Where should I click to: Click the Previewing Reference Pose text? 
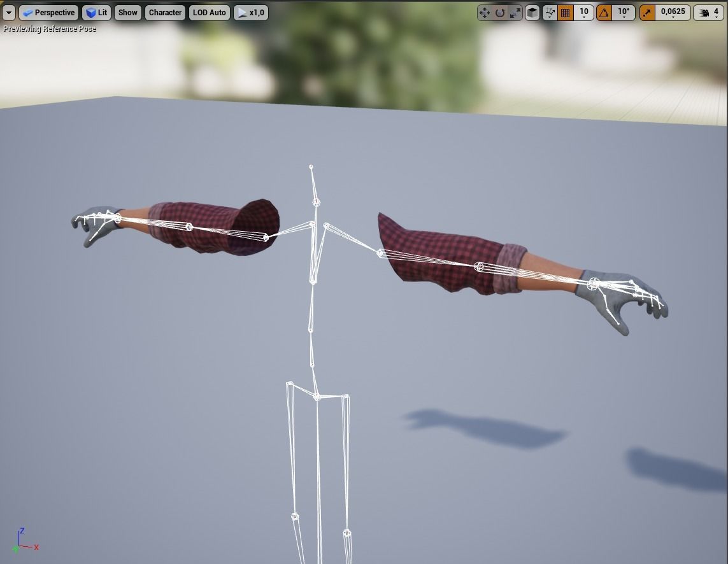tap(50, 29)
